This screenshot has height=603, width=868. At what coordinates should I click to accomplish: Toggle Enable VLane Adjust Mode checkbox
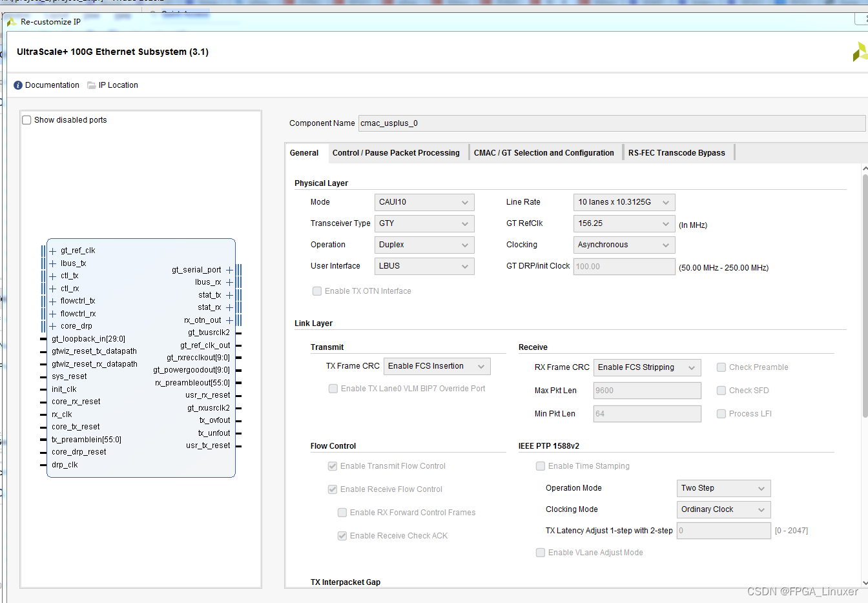(x=541, y=553)
